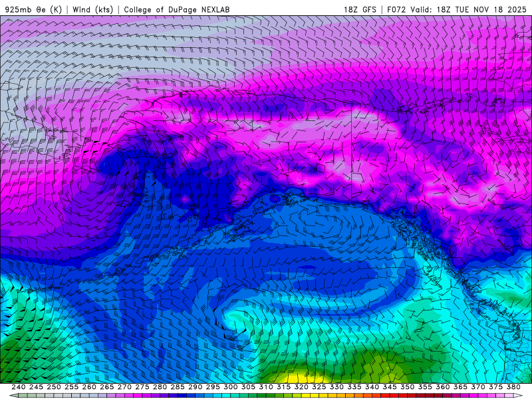Click the 'Valid: 18Z TUE NOV 18 2025' text
This screenshot has height=399, width=532.
(x=468, y=9)
